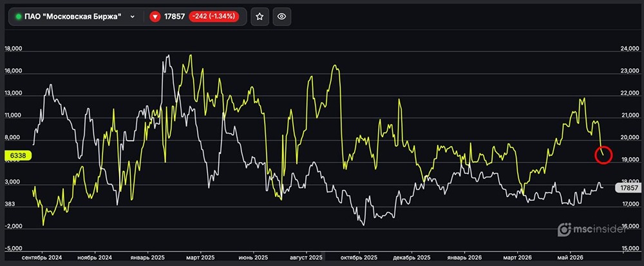Select октябрь 2025 on the time axis
The height and width of the screenshot is (266, 644).
coord(359,258)
